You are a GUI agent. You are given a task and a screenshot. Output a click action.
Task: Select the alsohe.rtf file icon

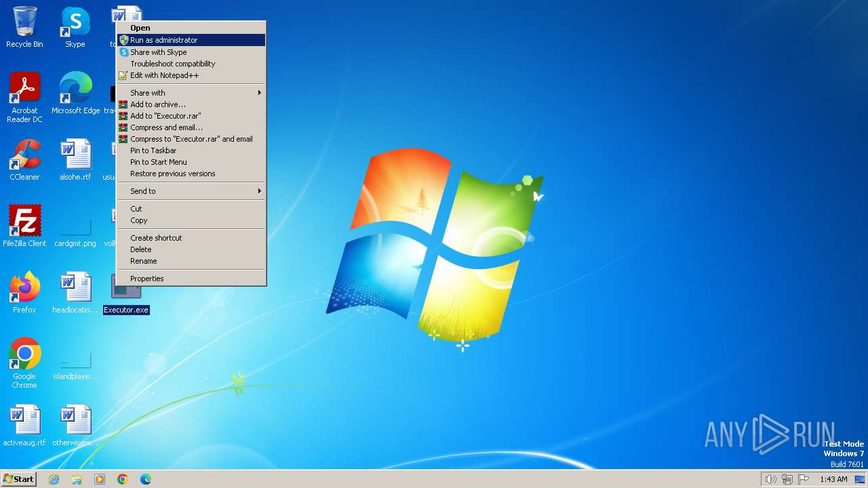coord(75,160)
